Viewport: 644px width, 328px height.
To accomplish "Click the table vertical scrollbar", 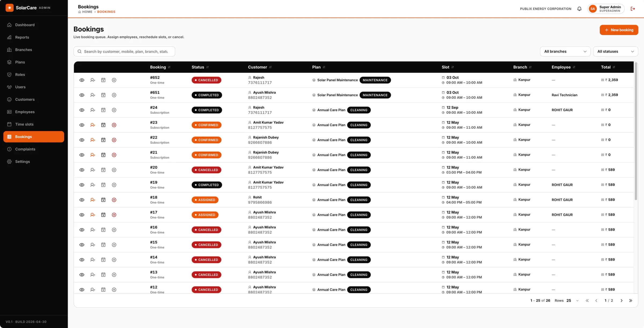I will pos(636,131).
